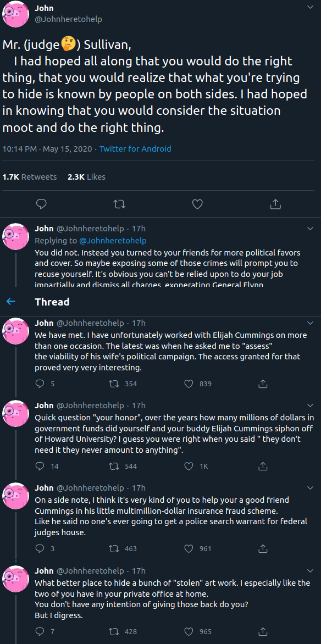Like the tweet showing 839 likes

[189, 384]
